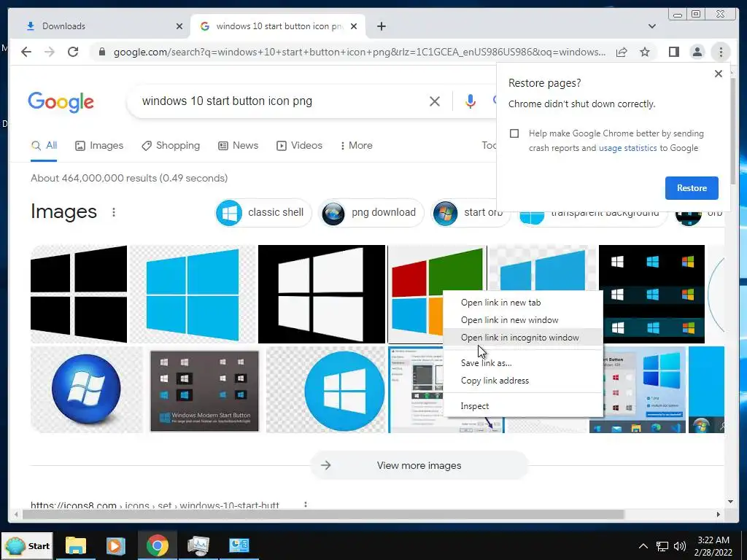Open the blue glossy orb thumbnail
This screenshot has width=747, height=560.
point(86,389)
